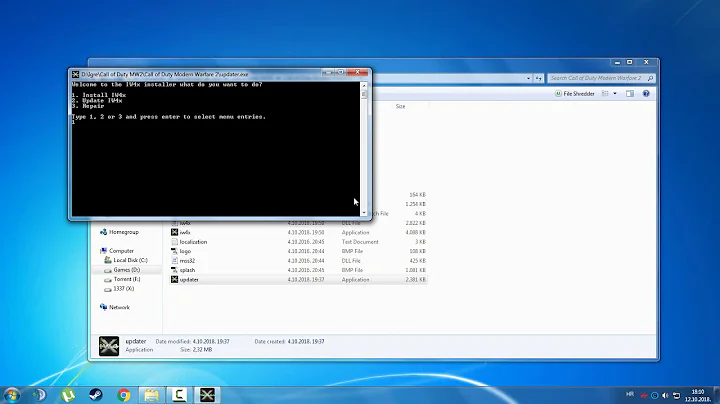Image resolution: width=720 pixels, height=404 pixels.
Task: Open 1337 (X:) drive
Action: click(x=119, y=289)
